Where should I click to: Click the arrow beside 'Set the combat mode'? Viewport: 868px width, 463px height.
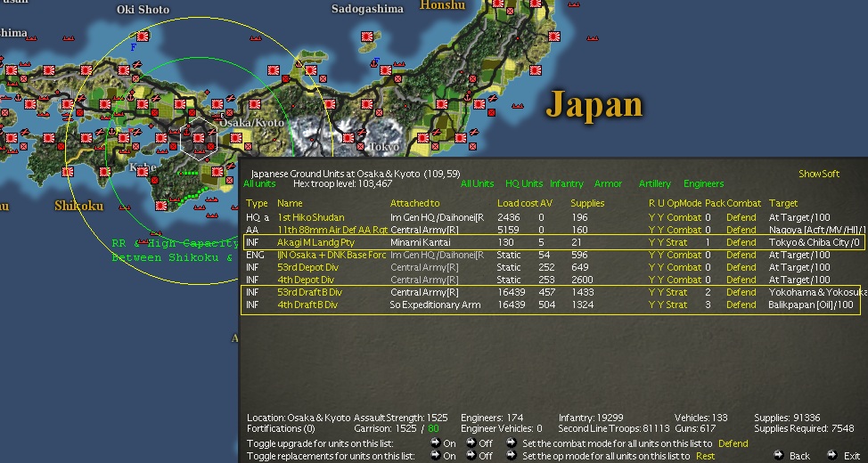click(512, 443)
